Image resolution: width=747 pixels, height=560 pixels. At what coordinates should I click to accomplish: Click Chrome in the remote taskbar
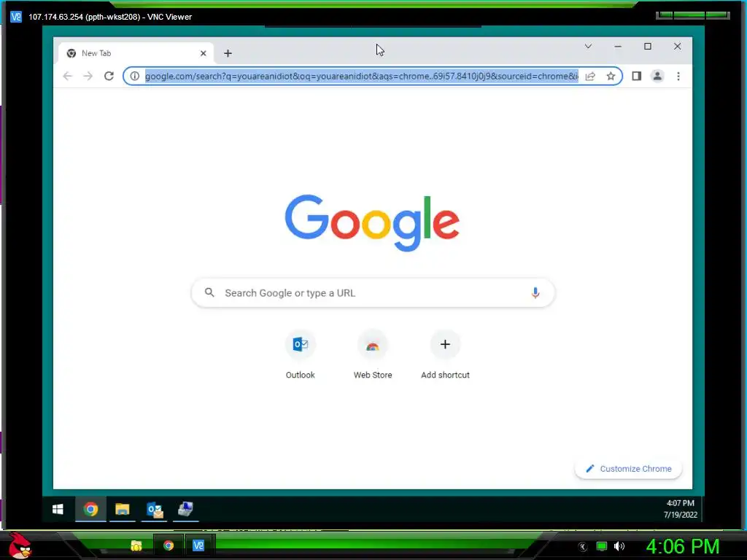[x=90, y=510]
